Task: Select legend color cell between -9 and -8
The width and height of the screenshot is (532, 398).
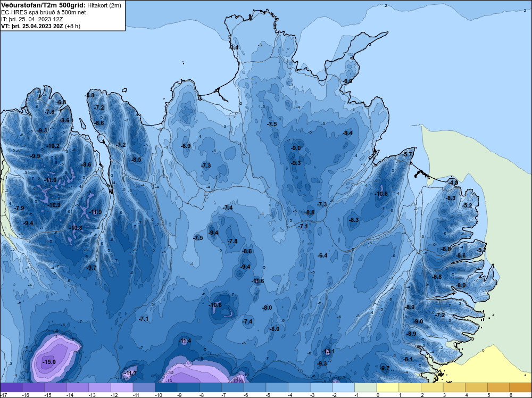Action: pos(188,387)
